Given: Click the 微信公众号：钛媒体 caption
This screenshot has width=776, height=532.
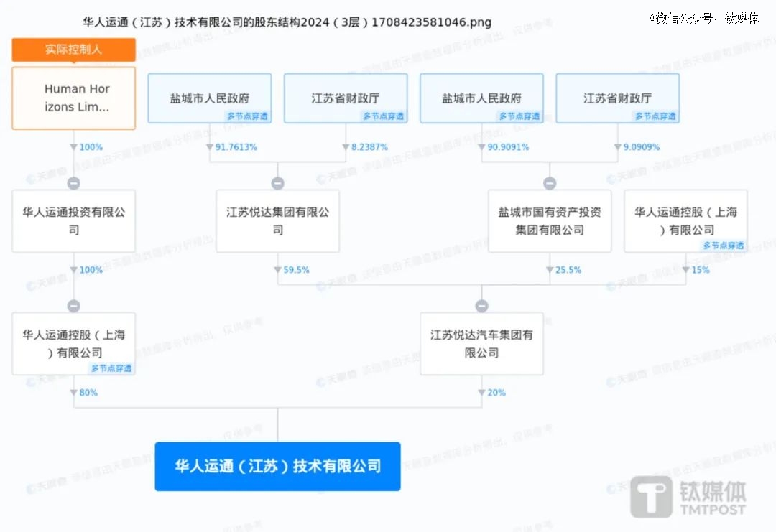Looking at the screenshot, I should click(x=704, y=18).
